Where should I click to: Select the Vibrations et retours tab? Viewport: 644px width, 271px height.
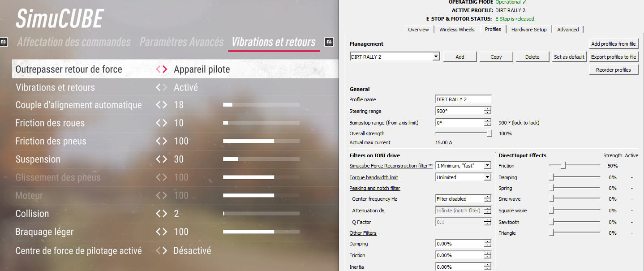click(274, 42)
